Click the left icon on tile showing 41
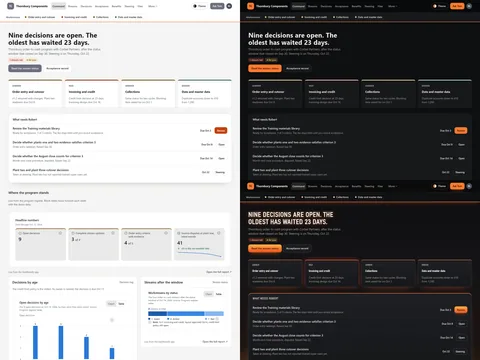480x360 pixels. coord(179,233)
